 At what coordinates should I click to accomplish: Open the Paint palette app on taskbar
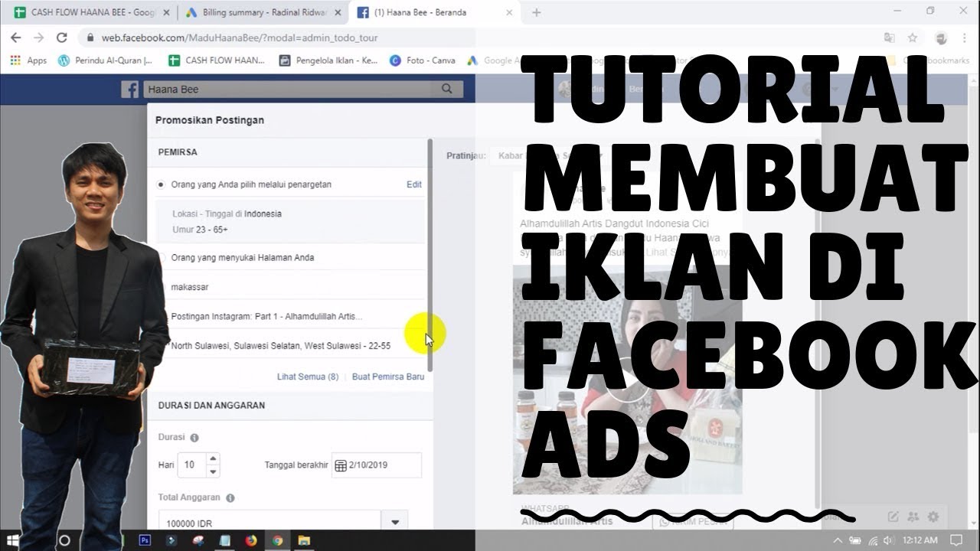click(198, 540)
